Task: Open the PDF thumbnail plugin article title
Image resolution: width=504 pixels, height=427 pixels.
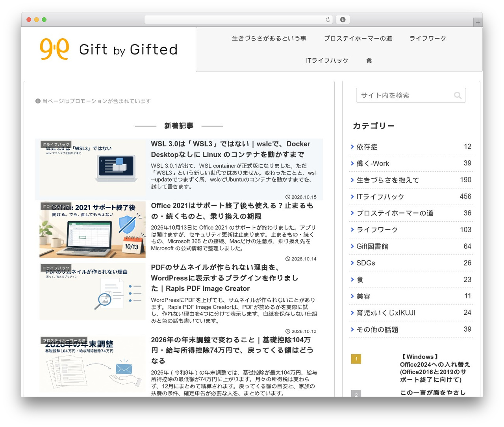Action: pos(225,278)
